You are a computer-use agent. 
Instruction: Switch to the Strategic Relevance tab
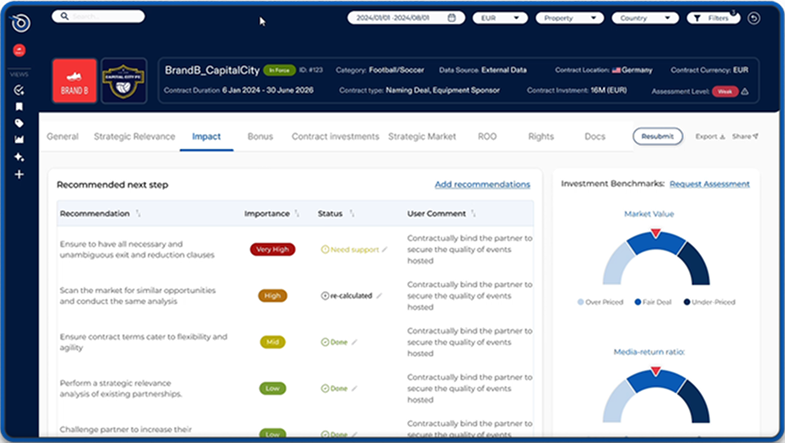click(x=133, y=136)
